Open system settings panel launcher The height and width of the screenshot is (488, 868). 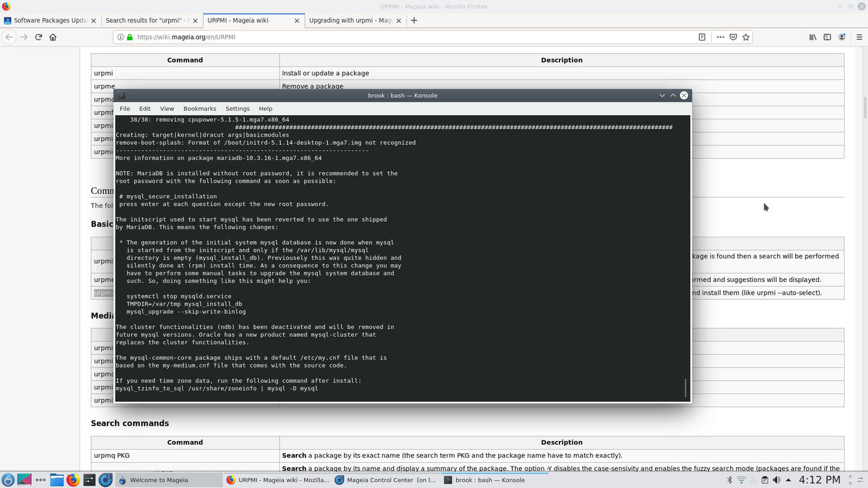[x=89, y=480]
